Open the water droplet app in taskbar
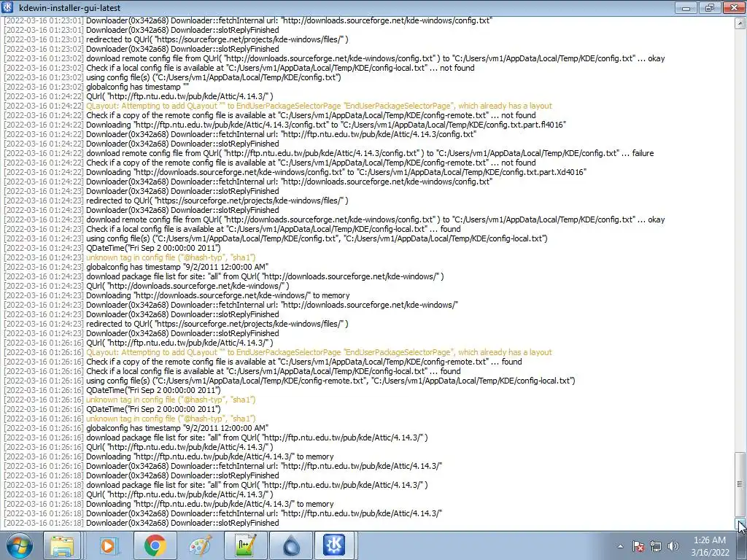Viewport: 747px width, 560px height. (x=291, y=545)
